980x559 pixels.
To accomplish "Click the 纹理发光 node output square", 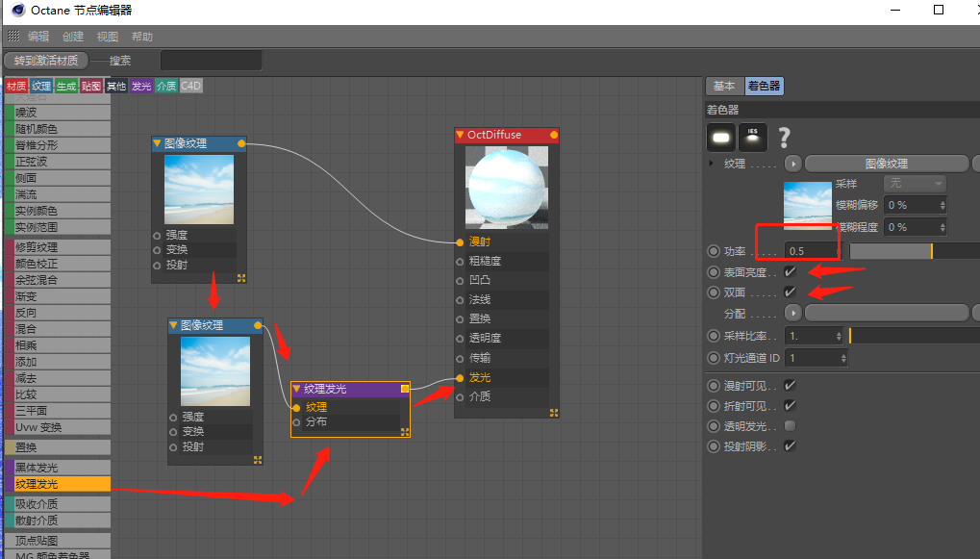I will coord(404,389).
